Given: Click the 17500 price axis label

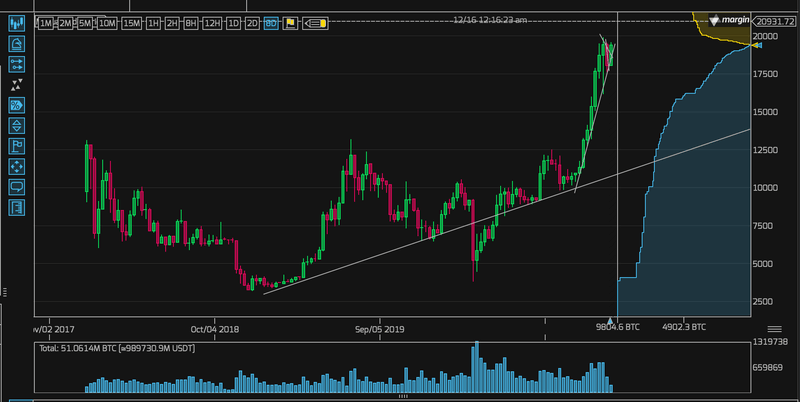Looking at the screenshot, I should pyautogui.click(x=765, y=74).
